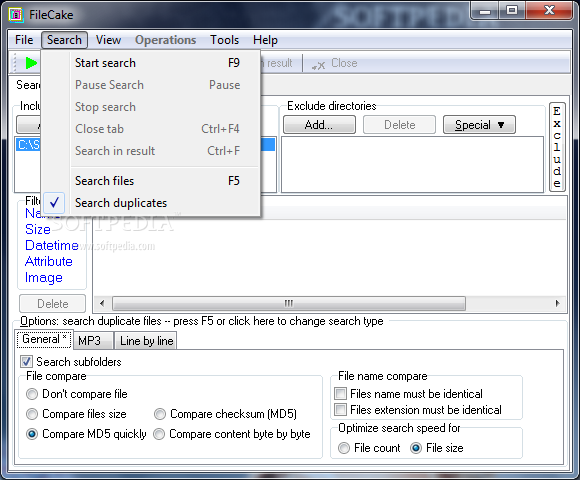Toggle the Search subfolders checkbox
580x480 pixels.
26,361
